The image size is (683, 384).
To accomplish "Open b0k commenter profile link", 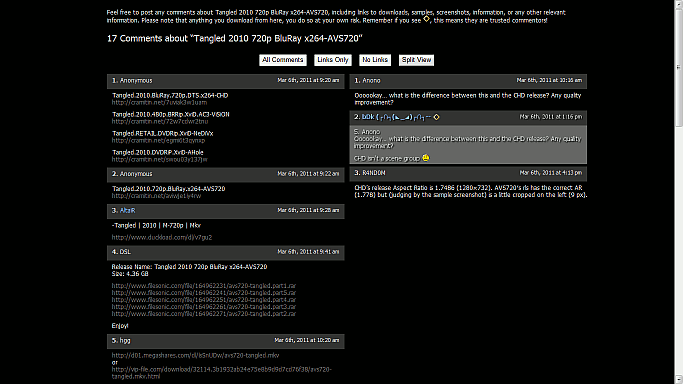I will click(396, 117).
